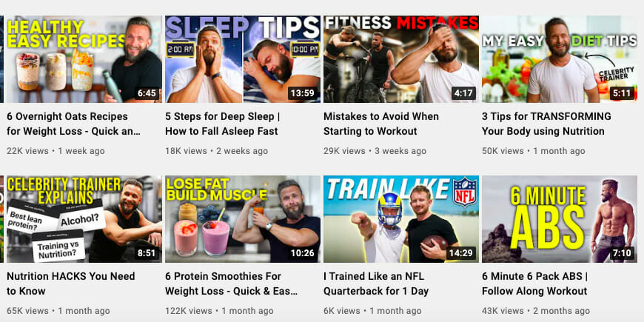
Task: Open the My Easy Diet Tips thumbnail
Action: click(560, 59)
